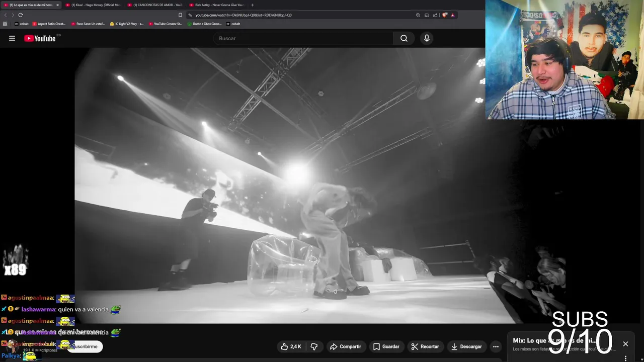
Task: Click the youtube.com address bar URL
Action: coord(244,15)
